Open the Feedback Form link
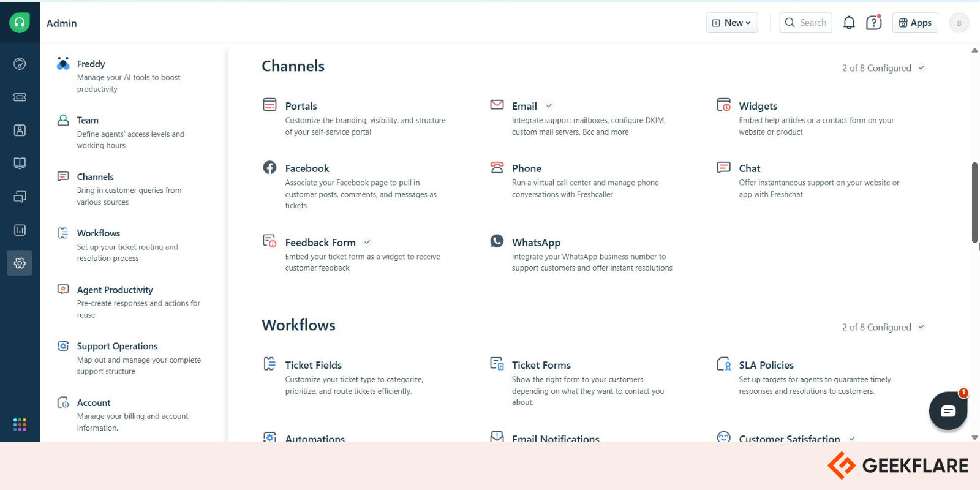Viewport: 980px width, 490px height. [320, 243]
